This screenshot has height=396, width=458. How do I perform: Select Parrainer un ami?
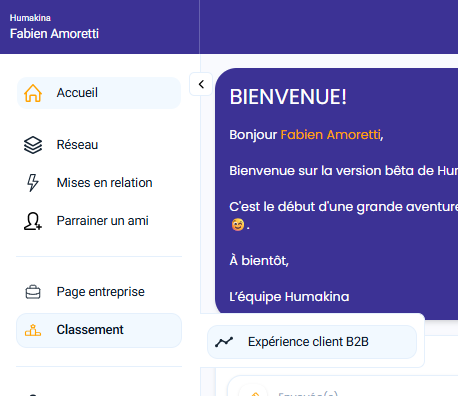click(102, 221)
